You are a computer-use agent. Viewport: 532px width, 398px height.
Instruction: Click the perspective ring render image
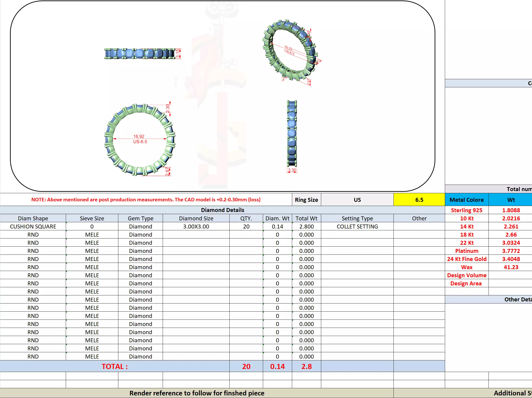click(291, 51)
